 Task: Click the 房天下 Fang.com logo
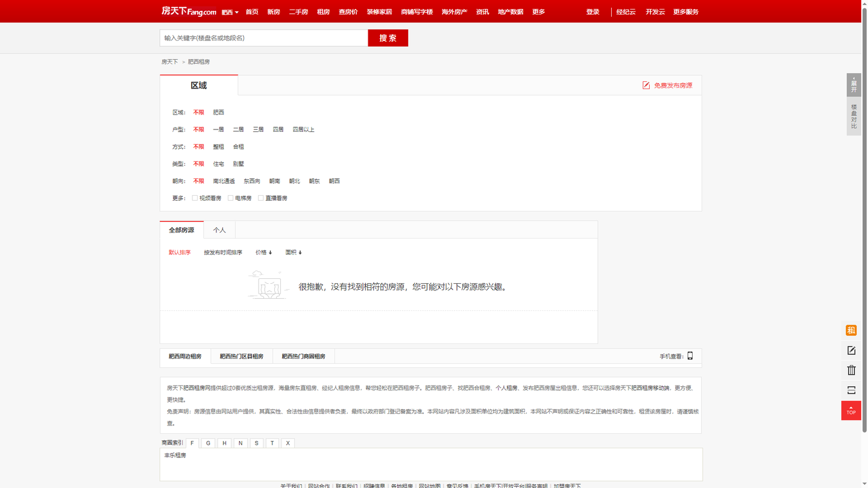point(189,11)
